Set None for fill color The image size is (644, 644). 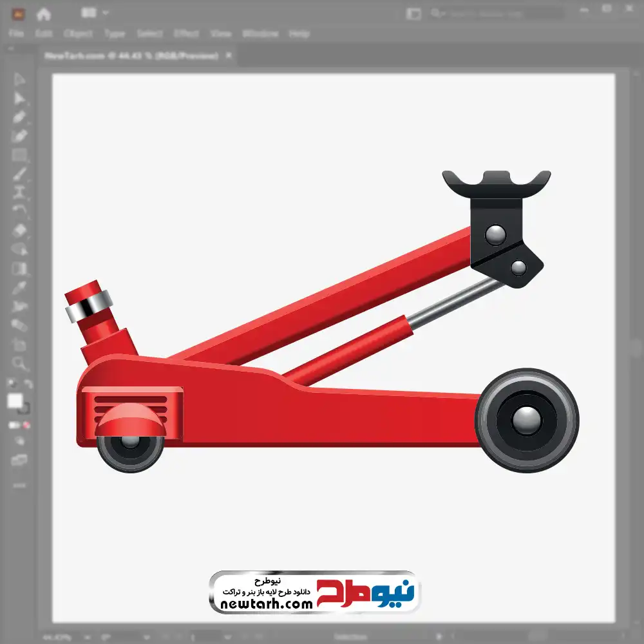(x=27, y=426)
